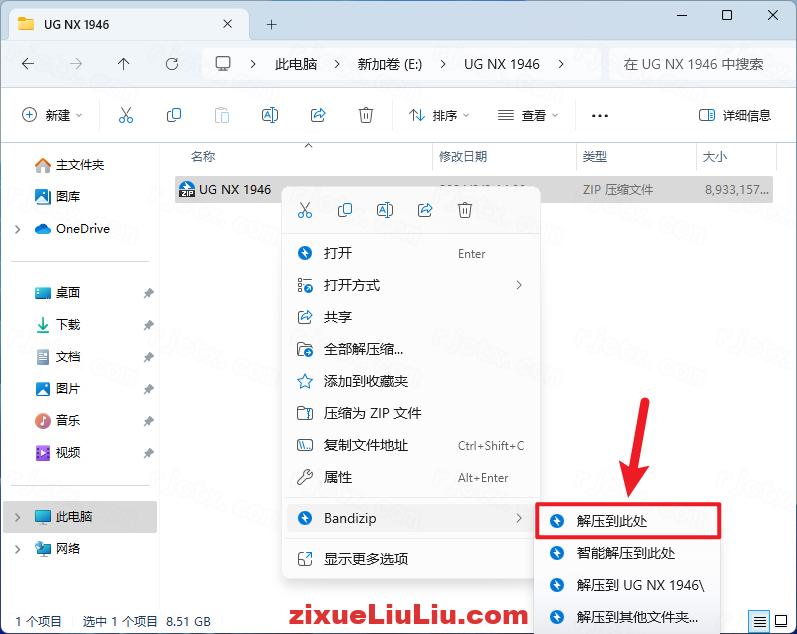Choose 复制文件地址 in the context menu
This screenshot has width=797, height=634.
(x=411, y=445)
